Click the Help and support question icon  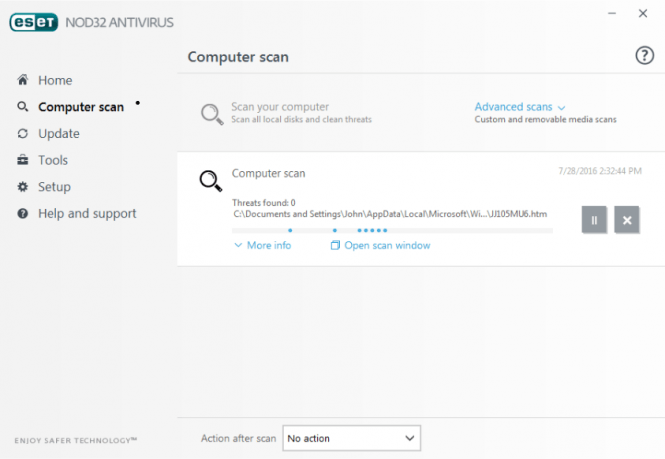(x=22, y=213)
